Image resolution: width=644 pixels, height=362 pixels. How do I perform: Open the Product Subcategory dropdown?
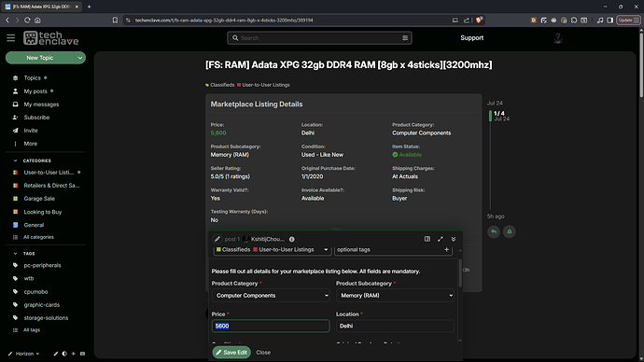click(395, 296)
